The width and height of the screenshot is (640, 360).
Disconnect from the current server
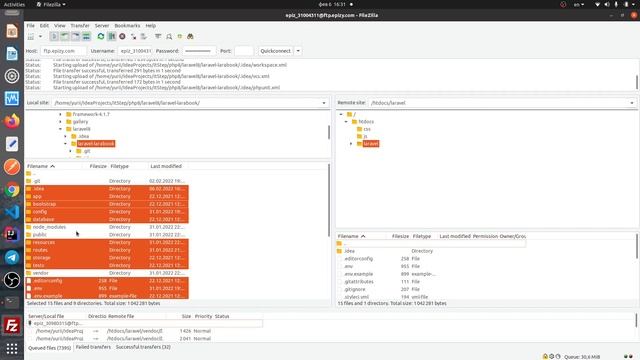click(x=133, y=37)
